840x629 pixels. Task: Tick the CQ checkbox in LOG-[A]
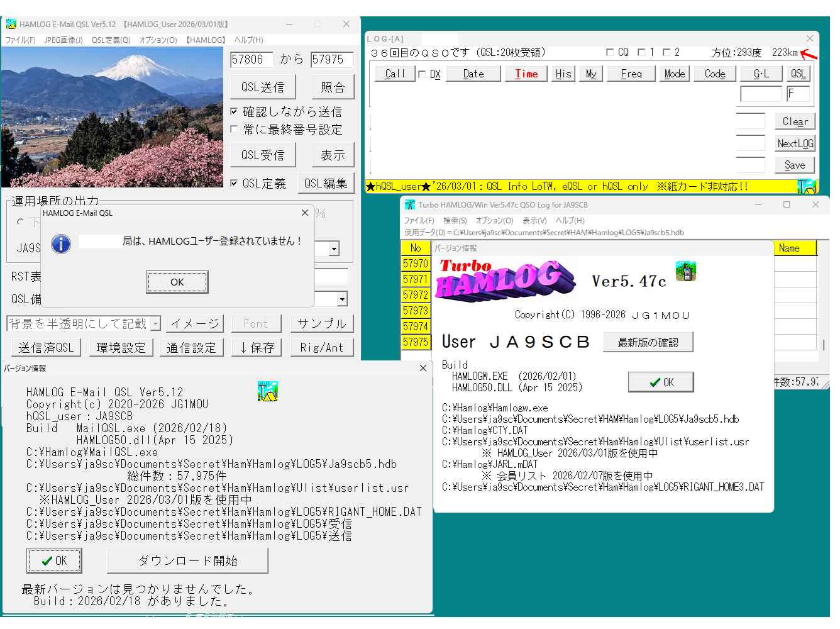click(610, 53)
